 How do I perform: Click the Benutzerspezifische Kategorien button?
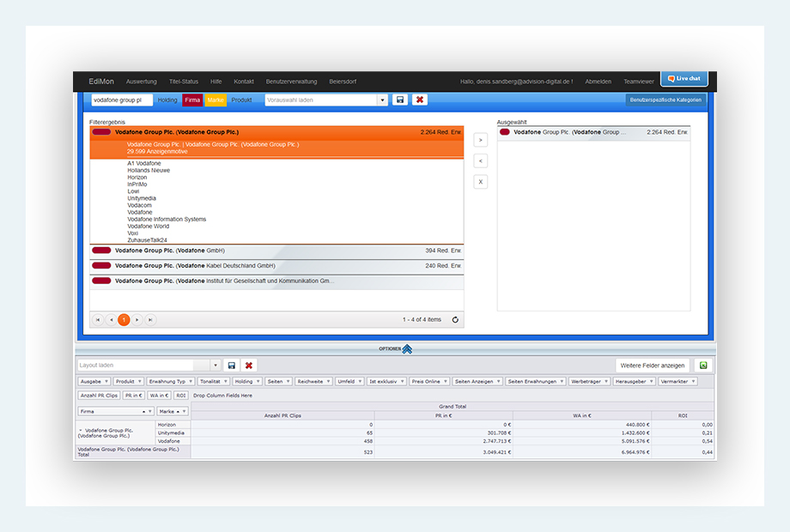click(x=665, y=100)
